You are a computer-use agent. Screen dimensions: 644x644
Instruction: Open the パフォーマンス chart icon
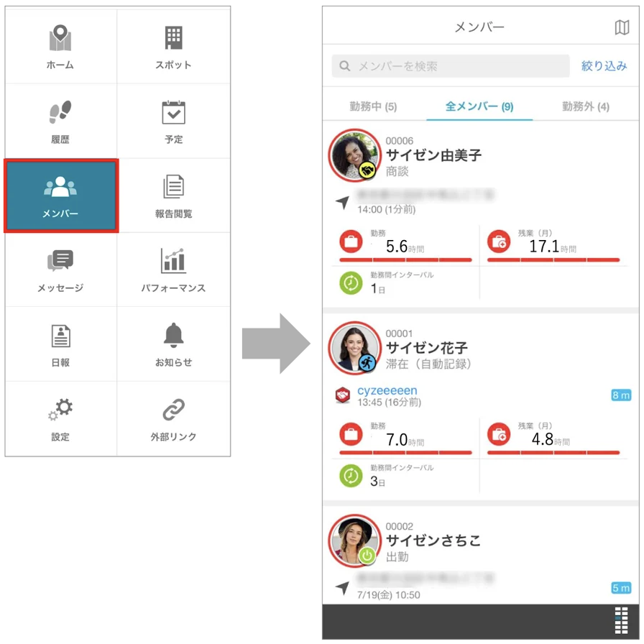coord(173,261)
